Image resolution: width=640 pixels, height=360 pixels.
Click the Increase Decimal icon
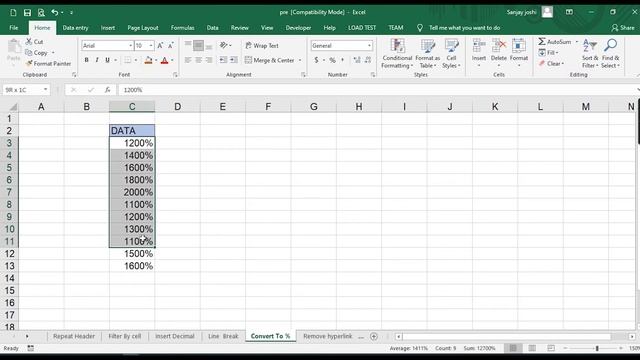coord(357,60)
